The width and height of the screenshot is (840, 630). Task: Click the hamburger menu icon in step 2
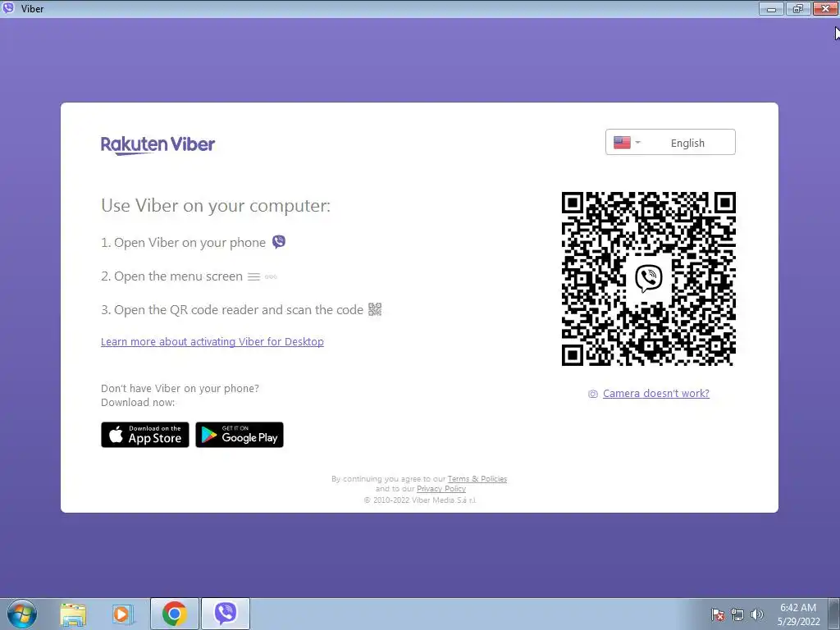pos(253,277)
